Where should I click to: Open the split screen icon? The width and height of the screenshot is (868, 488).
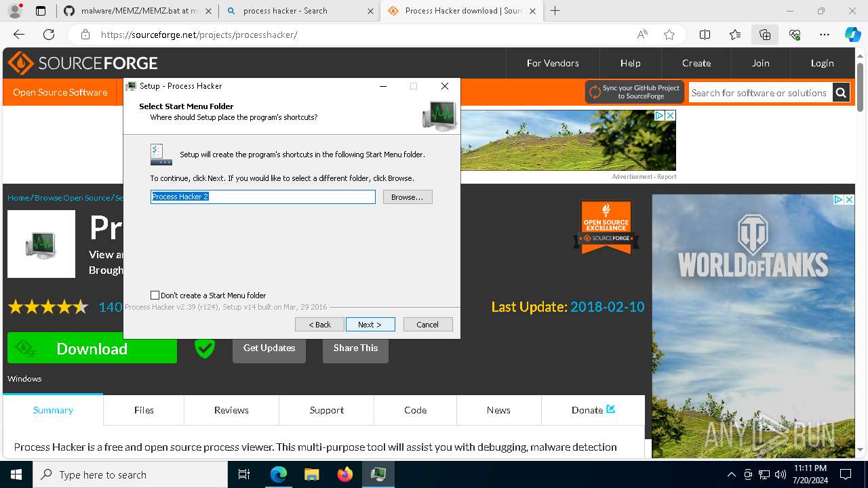coord(705,35)
